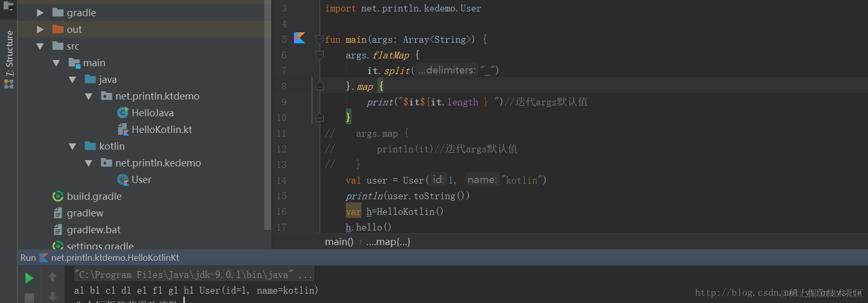Click the gradlew file icon

coord(58,213)
